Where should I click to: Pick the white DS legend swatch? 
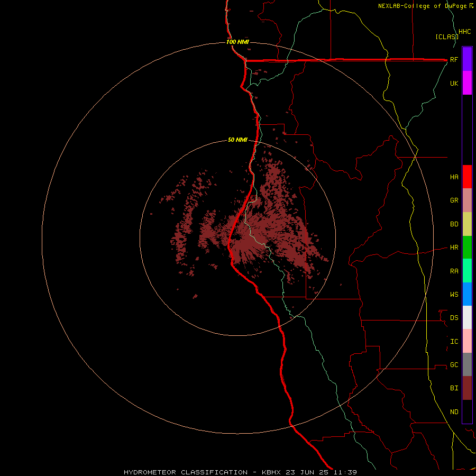(467, 317)
